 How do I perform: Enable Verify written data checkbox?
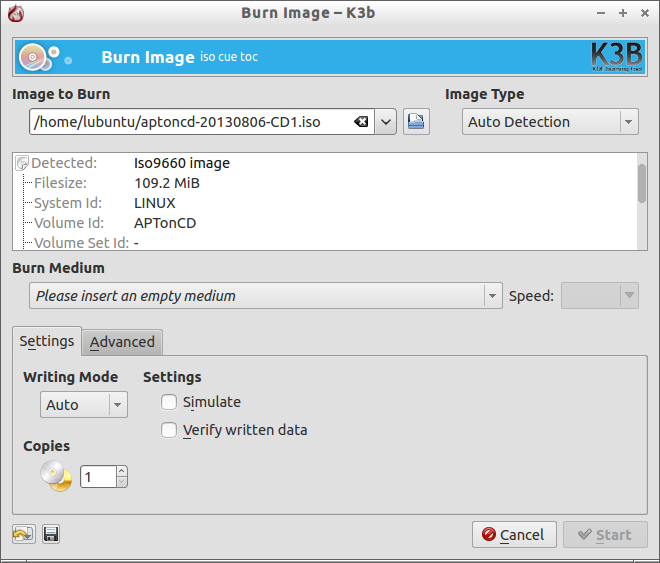[x=169, y=430]
